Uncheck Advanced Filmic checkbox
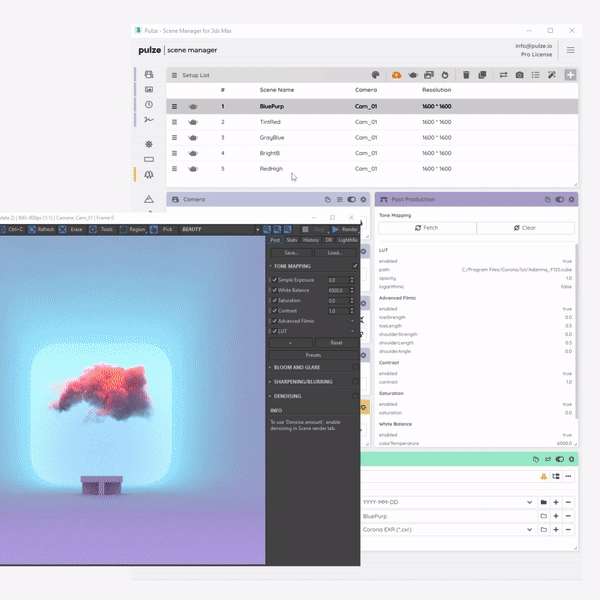The width and height of the screenshot is (600, 600). (x=274, y=321)
